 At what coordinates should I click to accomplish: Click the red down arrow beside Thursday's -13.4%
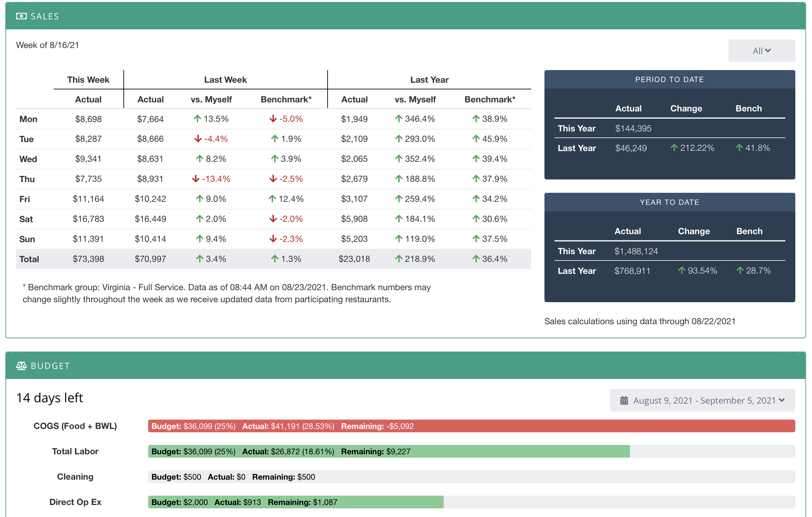click(196, 179)
